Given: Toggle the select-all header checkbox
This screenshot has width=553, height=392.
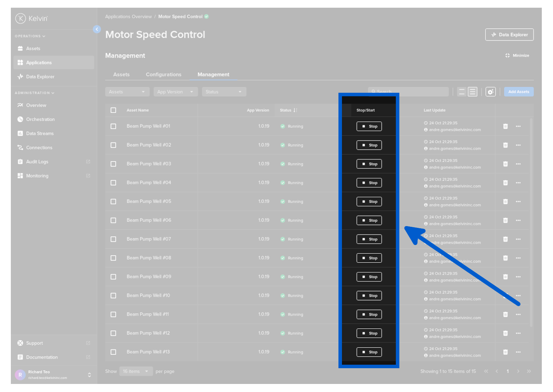Looking at the screenshot, I should pos(113,110).
